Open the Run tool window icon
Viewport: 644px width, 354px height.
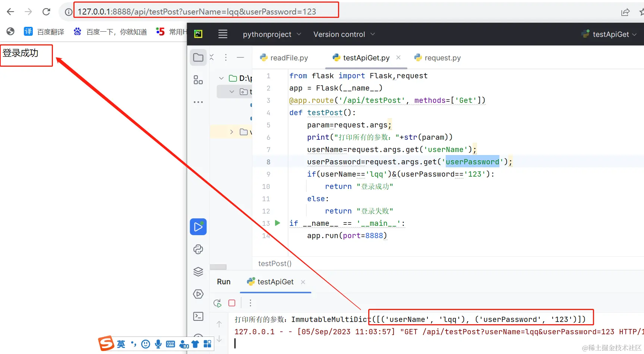pyautogui.click(x=198, y=227)
